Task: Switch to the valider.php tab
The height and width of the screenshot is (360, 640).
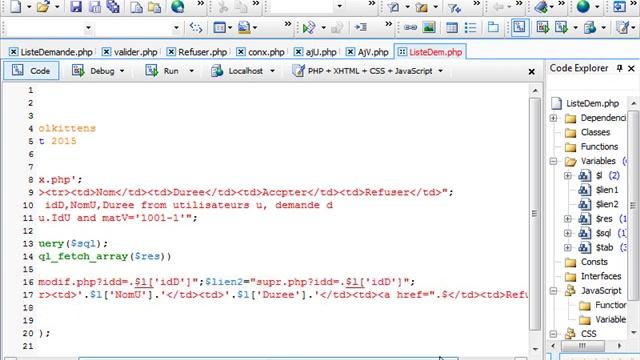Action: [130, 52]
